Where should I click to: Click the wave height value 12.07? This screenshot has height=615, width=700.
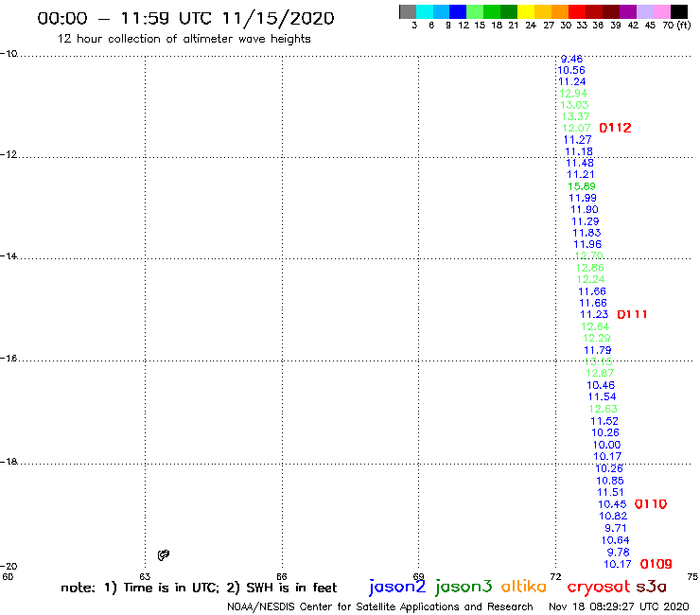click(576, 128)
